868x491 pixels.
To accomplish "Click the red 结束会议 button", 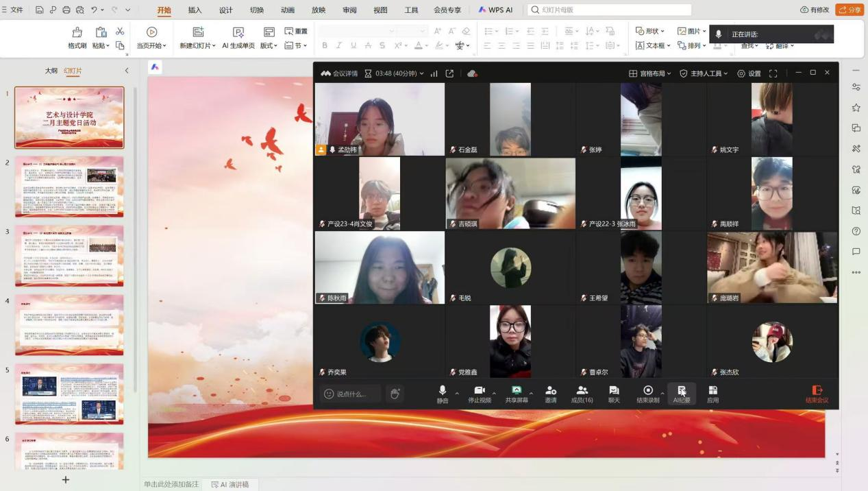I will click(x=817, y=394).
